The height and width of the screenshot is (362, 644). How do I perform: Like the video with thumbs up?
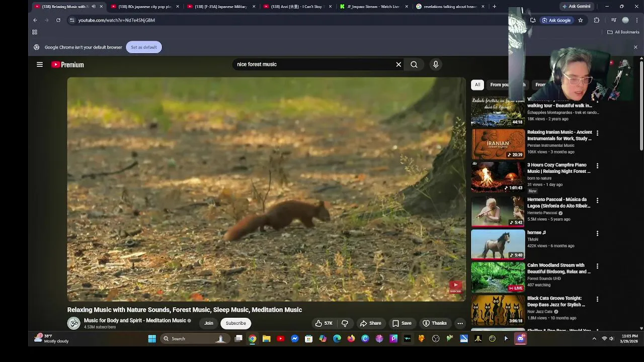pos(324,323)
